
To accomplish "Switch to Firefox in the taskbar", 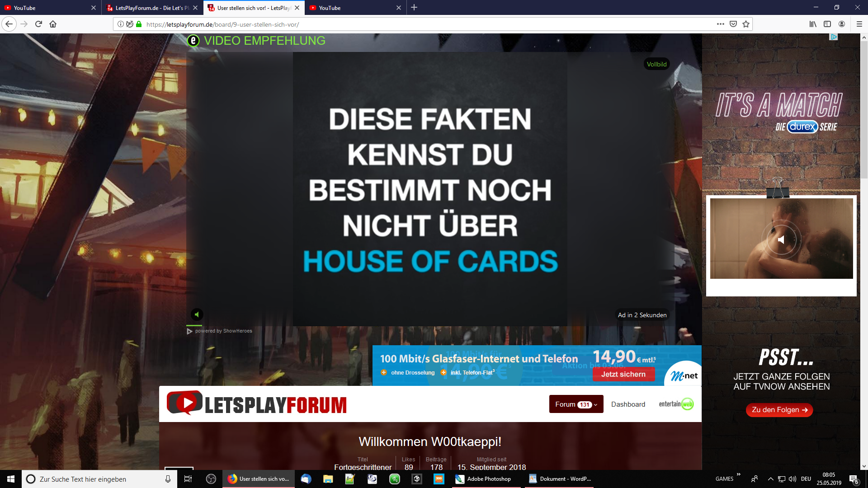I will tap(259, 479).
